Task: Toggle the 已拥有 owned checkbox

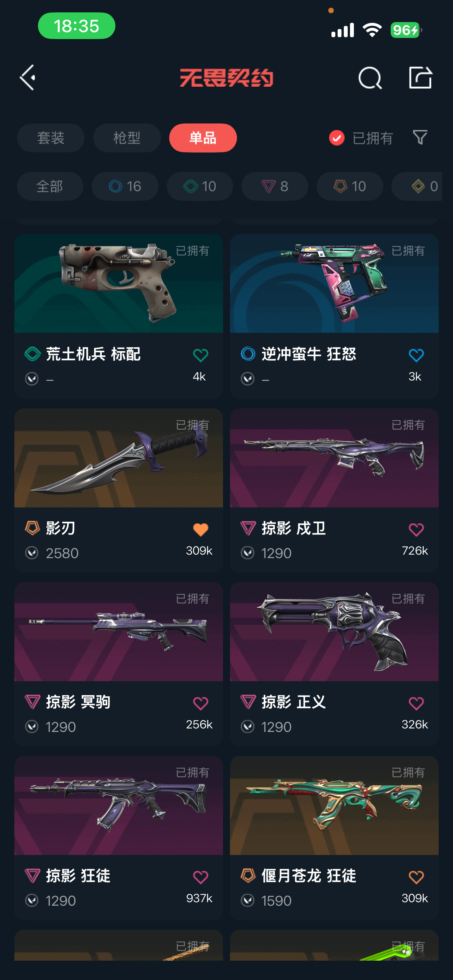Action: 336,138
